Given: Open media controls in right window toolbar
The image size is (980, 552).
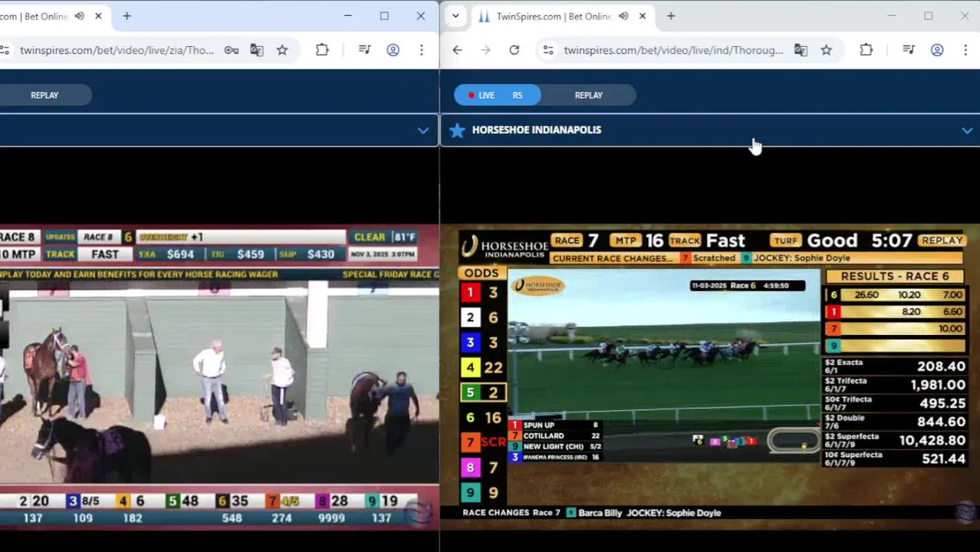Looking at the screenshot, I should click(x=909, y=50).
